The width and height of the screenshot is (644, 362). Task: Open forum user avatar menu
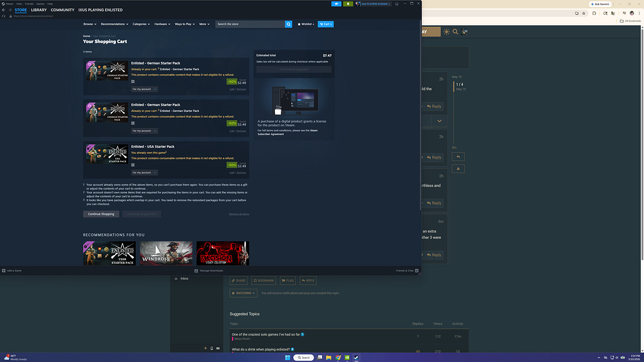(x=464, y=32)
